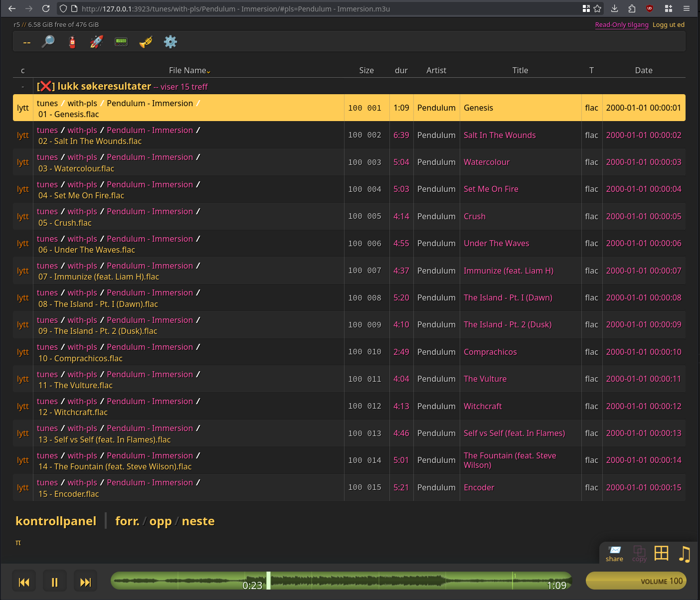This screenshot has height=600, width=700.
Task: Adjust the VOLUME slider
Action: [x=636, y=581]
